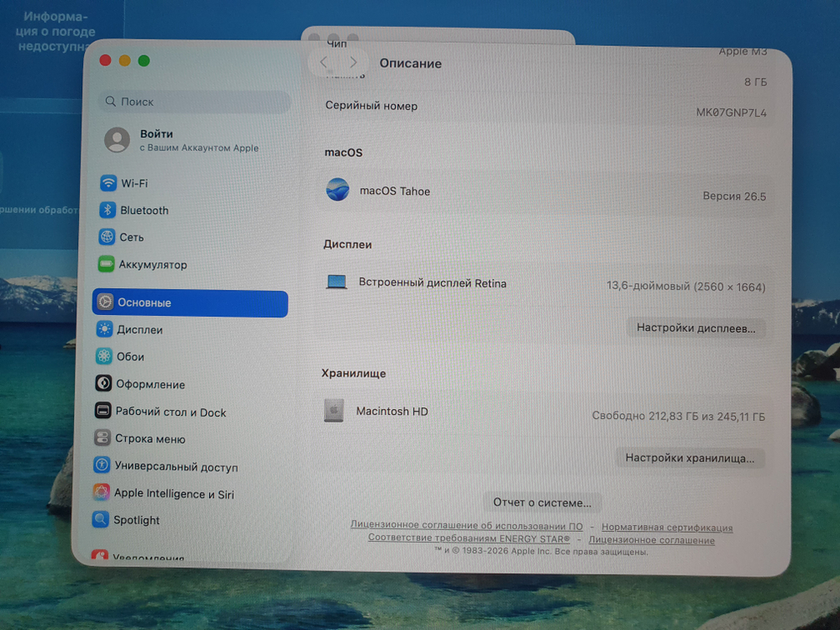Viewport: 840px width, 630px height.
Task: Click Встроенный дисплей Retina text
Action: pyautogui.click(x=433, y=283)
